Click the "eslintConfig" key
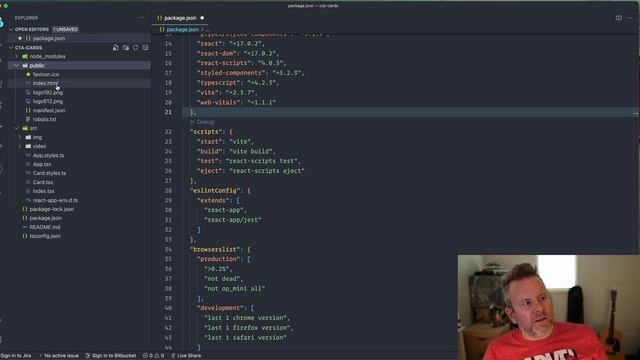This screenshot has width=640, height=360. coord(214,190)
